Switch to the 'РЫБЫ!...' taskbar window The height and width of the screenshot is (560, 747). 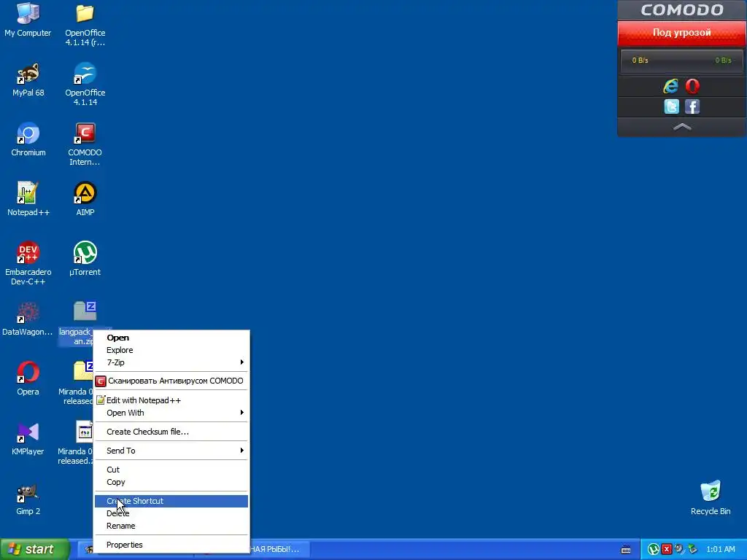coord(280,550)
